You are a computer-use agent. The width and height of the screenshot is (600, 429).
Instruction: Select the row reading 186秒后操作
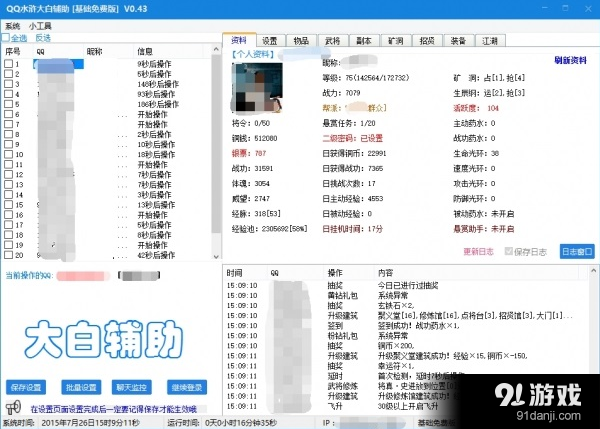(107, 104)
